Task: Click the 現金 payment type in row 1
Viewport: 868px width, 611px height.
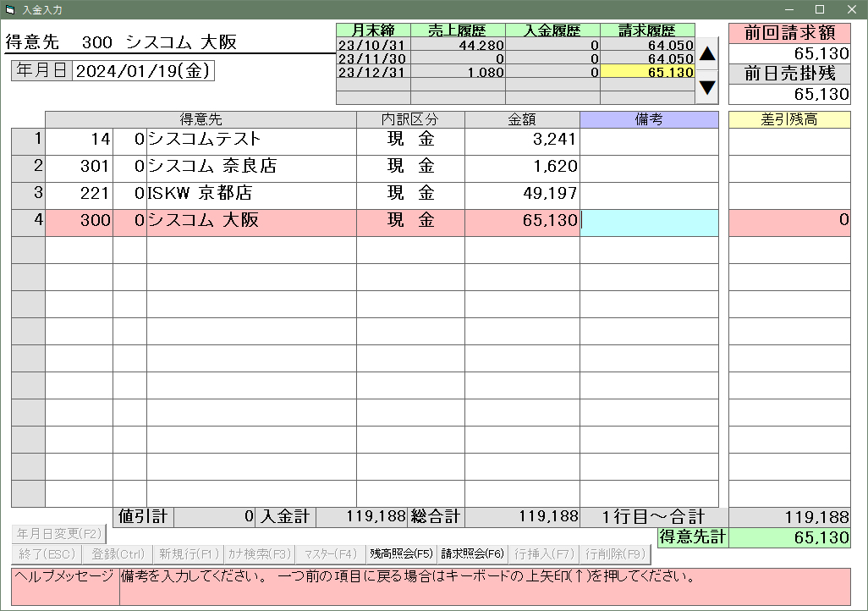Action: 410,141
